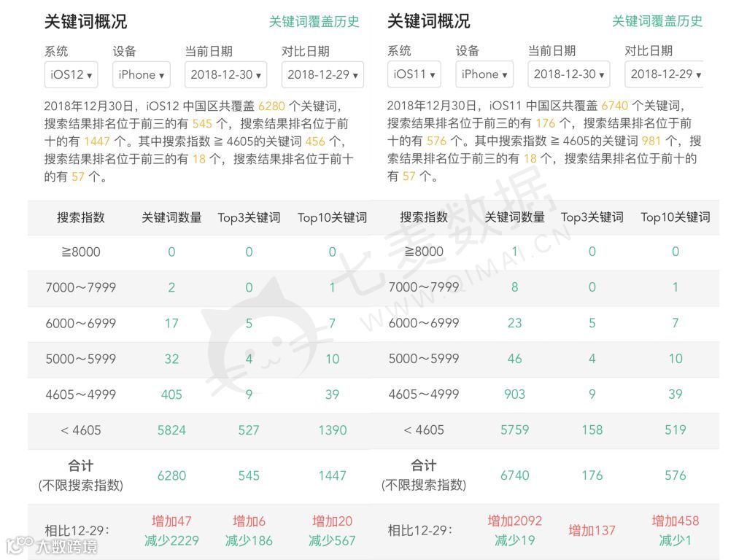Select Top3 value 527 in iOS12 table
The image size is (747, 560).
(x=249, y=430)
